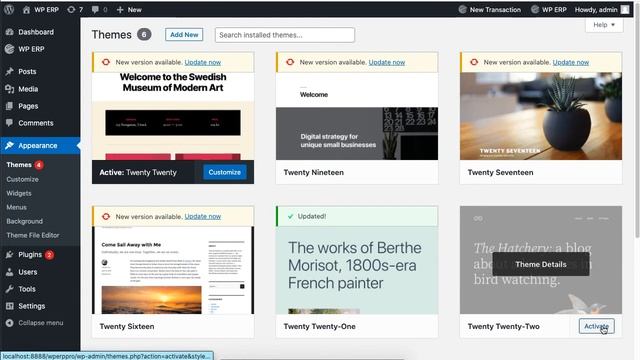Click the WP ERP sidebar icon
This screenshot has height=360, width=640.
pyautogui.click(x=10, y=49)
